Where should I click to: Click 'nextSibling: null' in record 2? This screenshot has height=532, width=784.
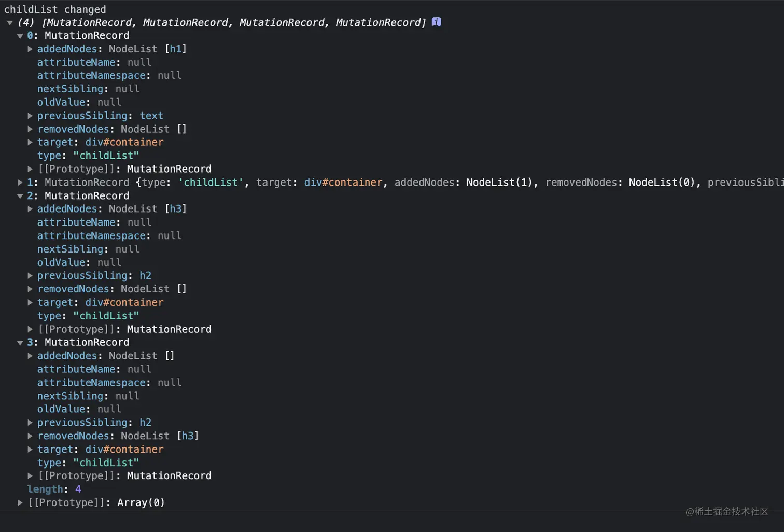[x=88, y=249]
